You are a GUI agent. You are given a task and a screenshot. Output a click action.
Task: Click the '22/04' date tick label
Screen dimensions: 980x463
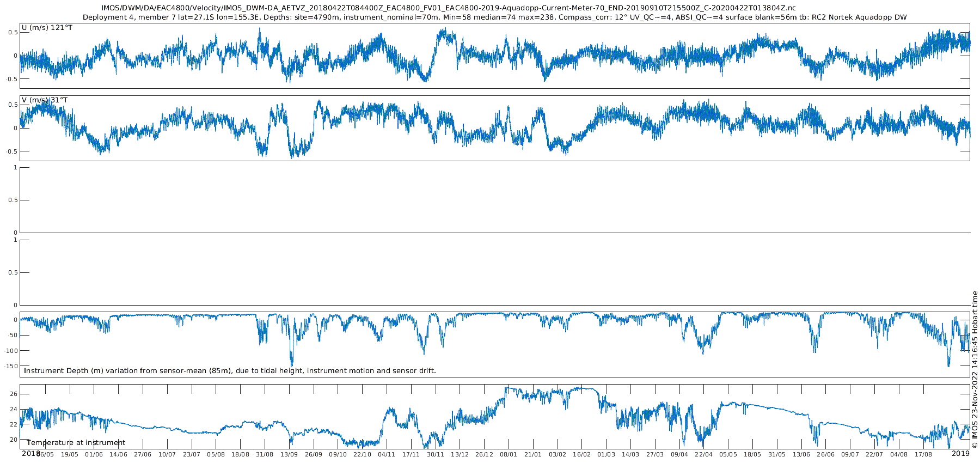tap(704, 454)
